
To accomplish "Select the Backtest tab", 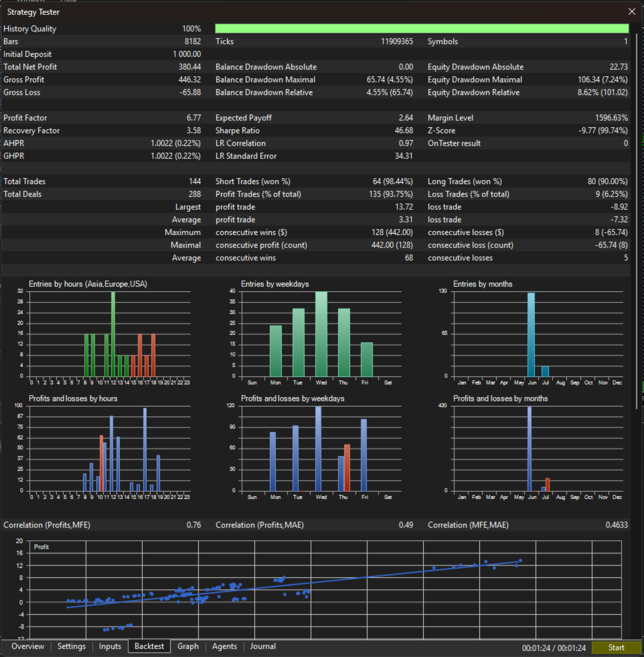I will (x=149, y=646).
